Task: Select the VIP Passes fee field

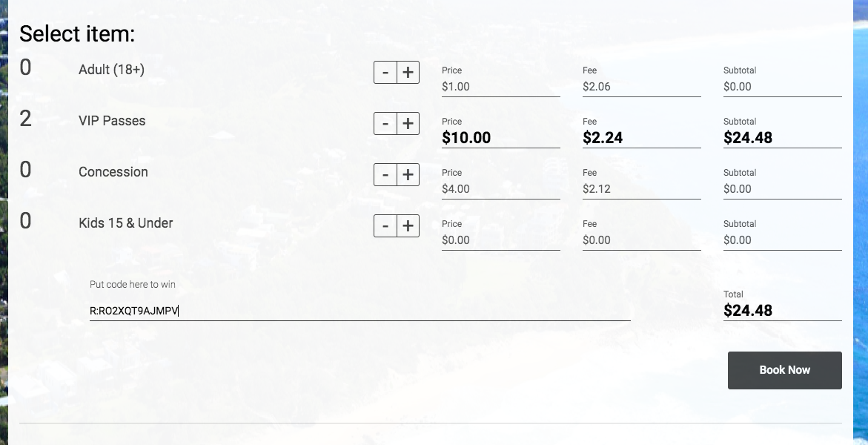Action: [x=642, y=138]
